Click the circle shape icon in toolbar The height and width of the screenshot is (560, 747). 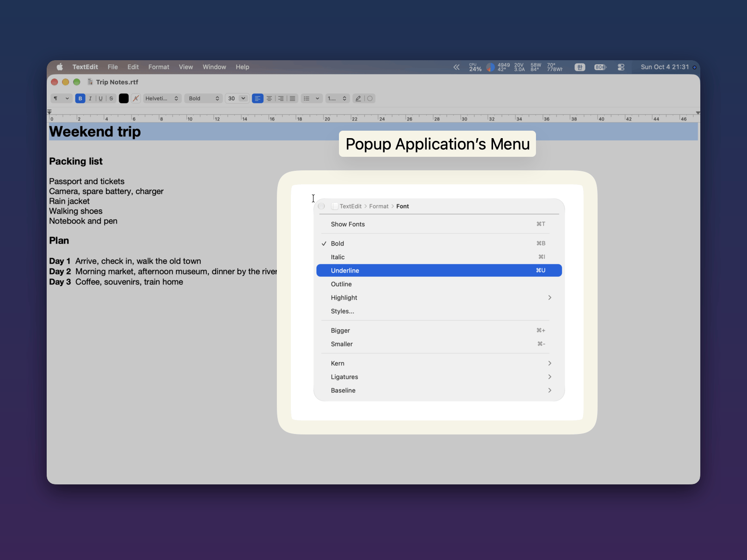pyautogui.click(x=370, y=98)
